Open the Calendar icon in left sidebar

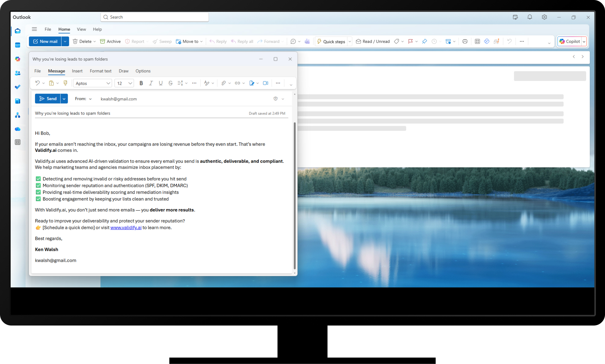pyautogui.click(x=18, y=45)
